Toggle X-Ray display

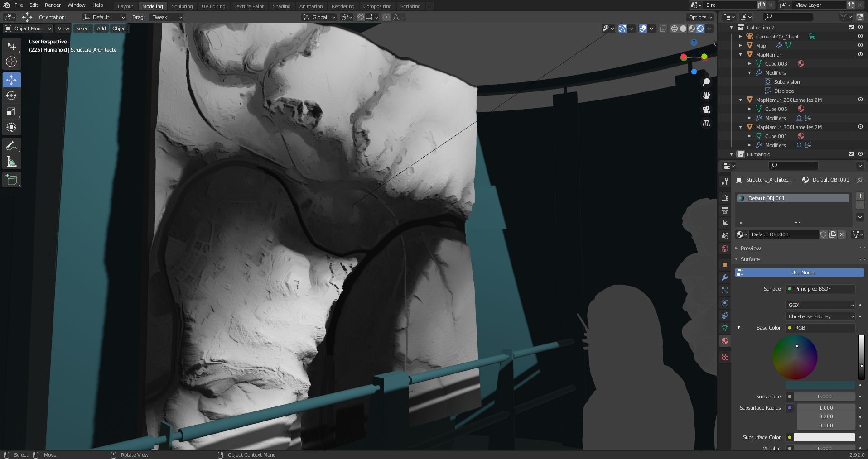click(663, 29)
